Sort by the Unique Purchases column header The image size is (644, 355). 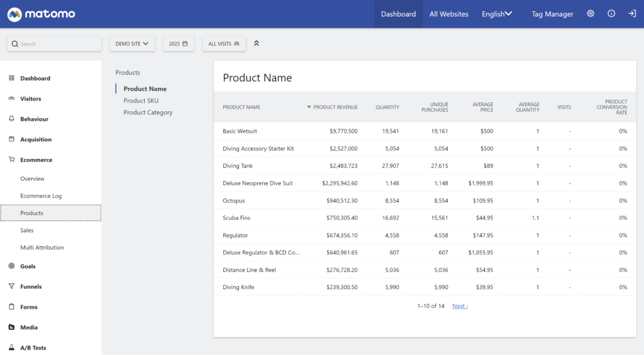coord(435,107)
